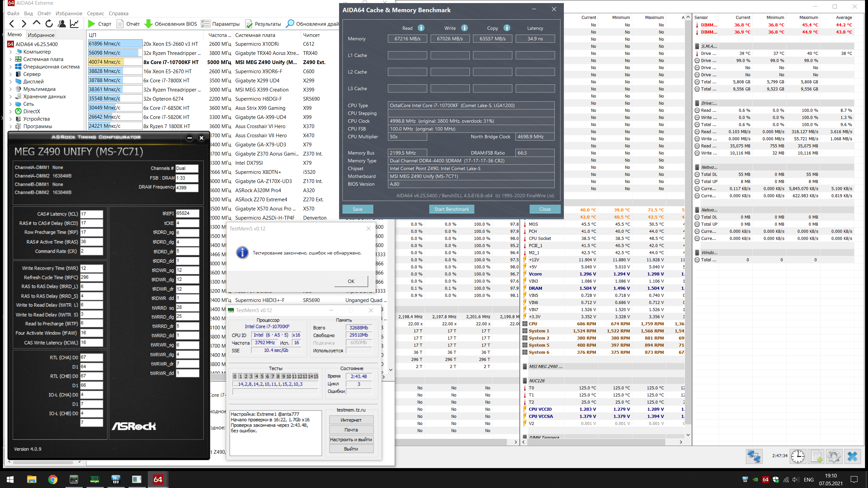Click the network computers icon in HWiNFO
868x488 pixels.
tap(754, 456)
